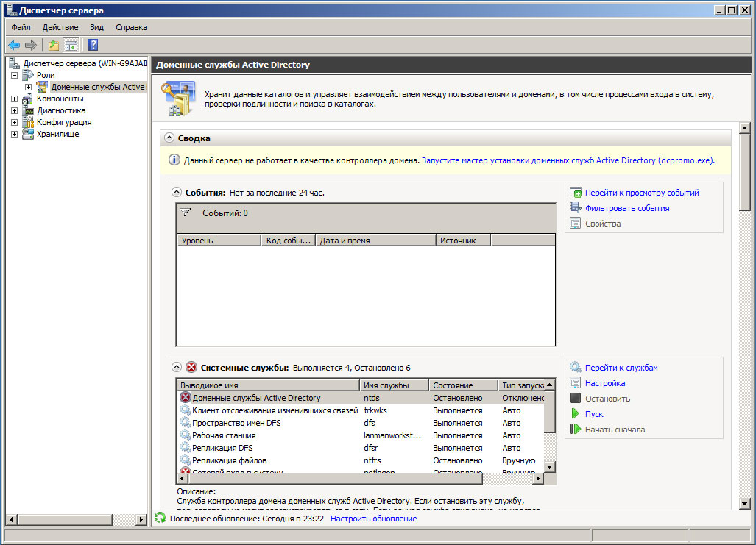Click the refresh icon in status bar
This screenshot has height=545, width=756.
160,519
